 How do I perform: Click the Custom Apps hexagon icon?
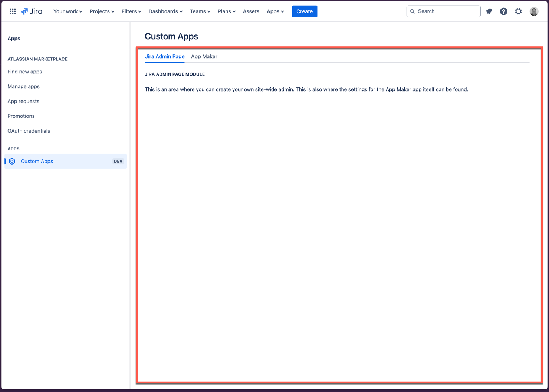point(12,161)
